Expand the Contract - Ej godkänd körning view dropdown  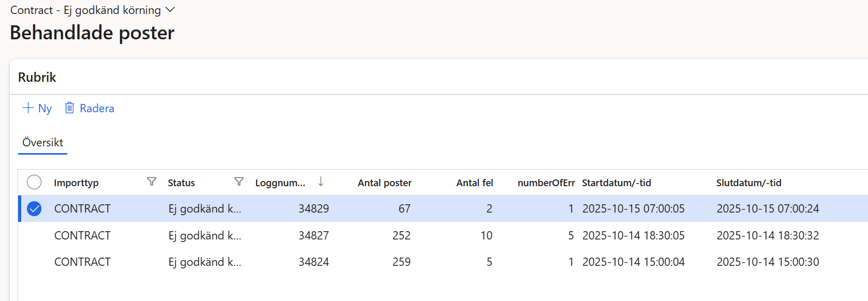click(170, 10)
